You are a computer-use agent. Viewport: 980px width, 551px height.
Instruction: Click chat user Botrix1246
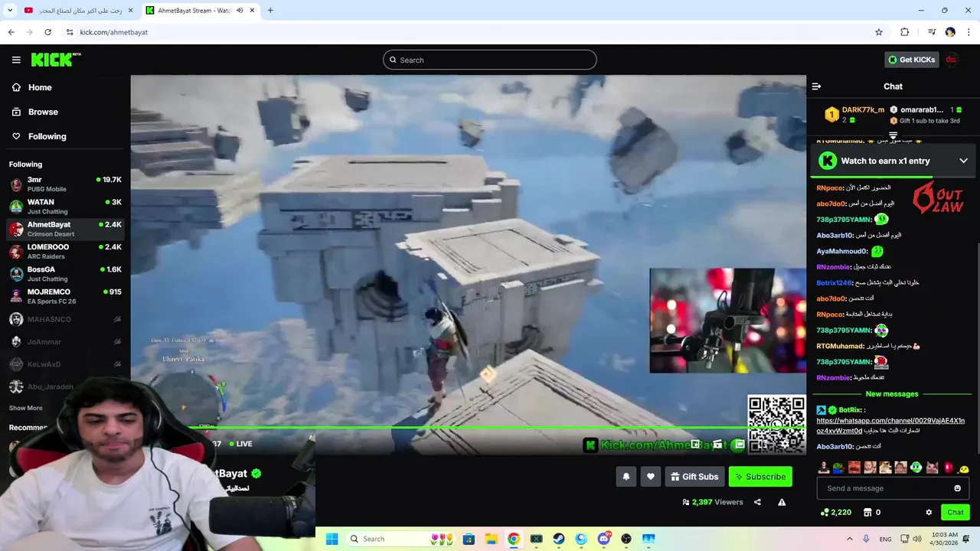[834, 282]
